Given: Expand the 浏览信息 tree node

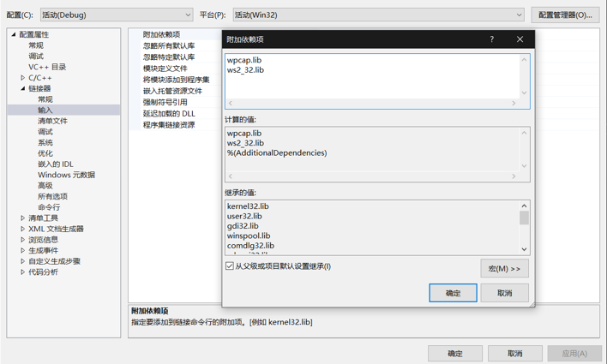Looking at the screenshot, I should pos(23,240).
